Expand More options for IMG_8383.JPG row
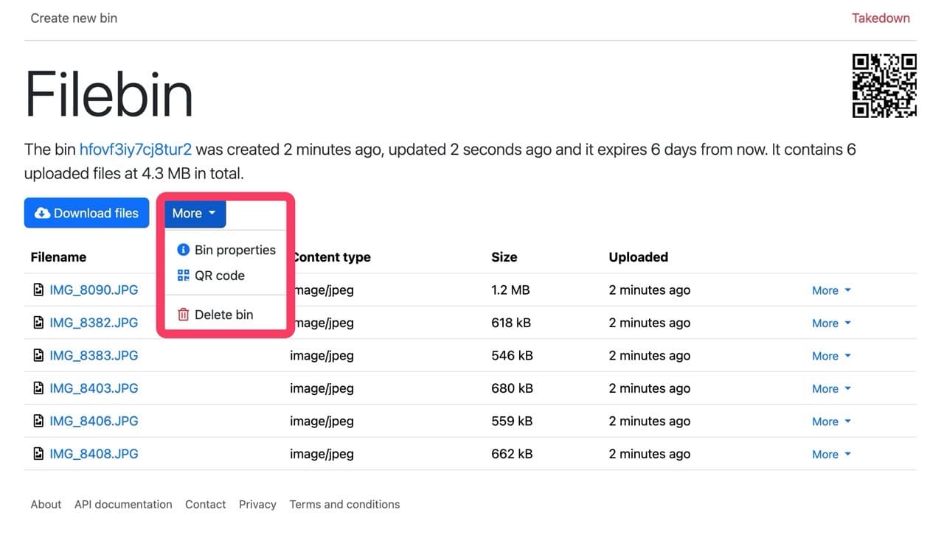The image size is (944, 560). click(x=831, y=356)
